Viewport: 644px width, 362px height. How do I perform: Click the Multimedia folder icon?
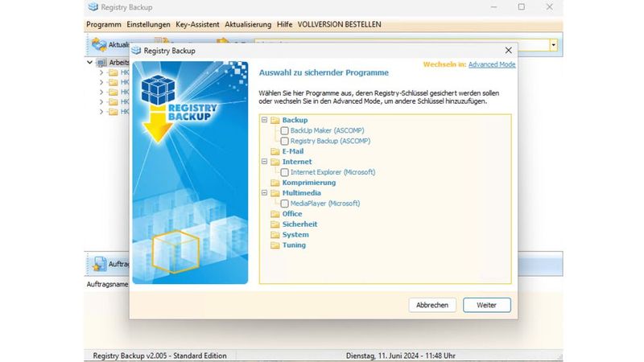[x=275, y=193]
